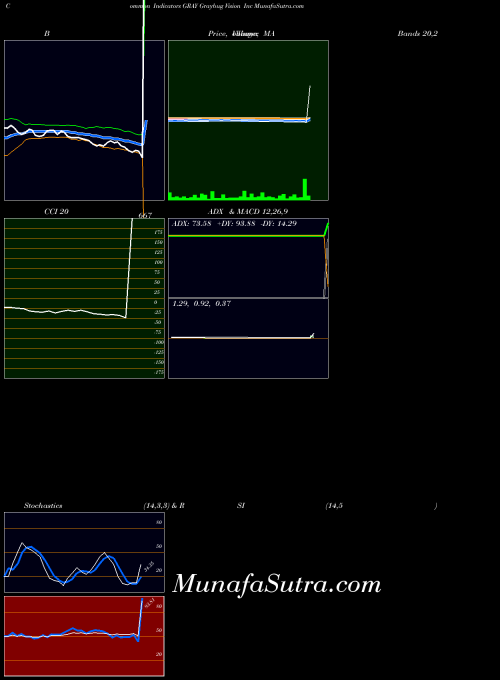Click the '175' CCI axis label

(x=159, y=232)
